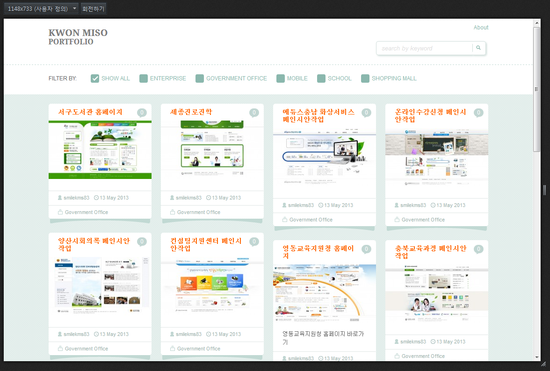Open comment bubble on third portfolio card

366,113
